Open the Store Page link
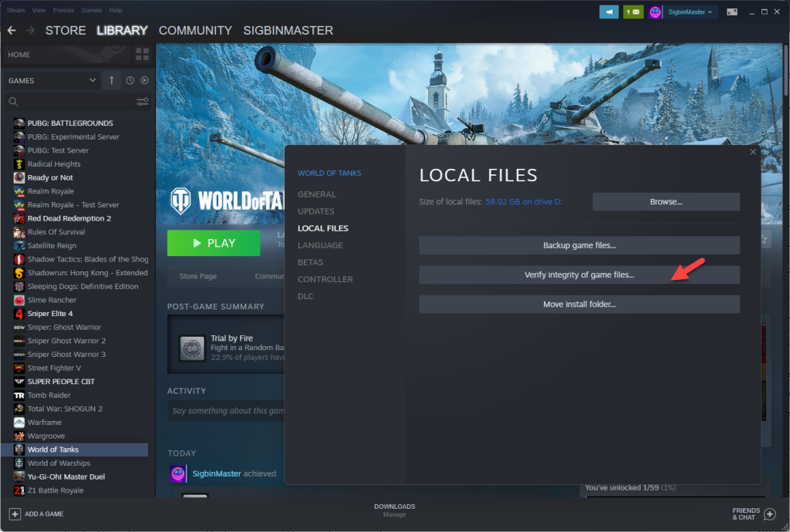Image resolution: width=790 pixels, height=532 pixels. tap(198, 276)
